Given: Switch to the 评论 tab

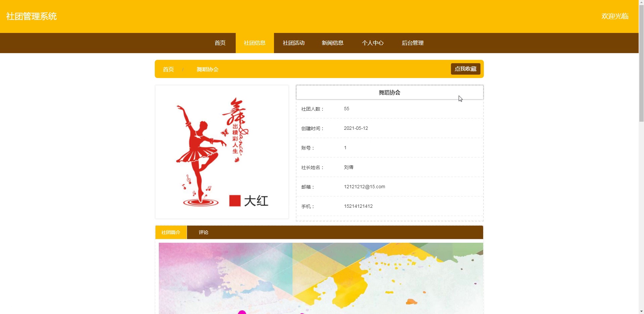Looking at the screenshot, I should [x=203, y=232].
